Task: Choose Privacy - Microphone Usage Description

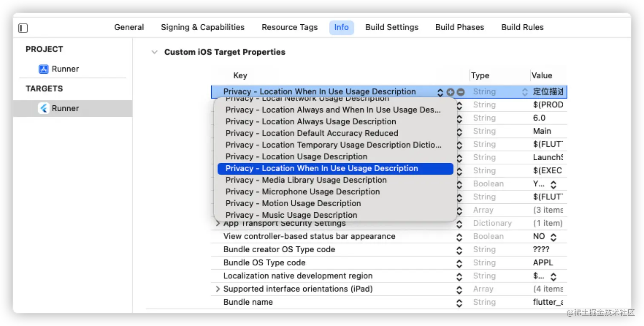Action: tap(302, 192)
